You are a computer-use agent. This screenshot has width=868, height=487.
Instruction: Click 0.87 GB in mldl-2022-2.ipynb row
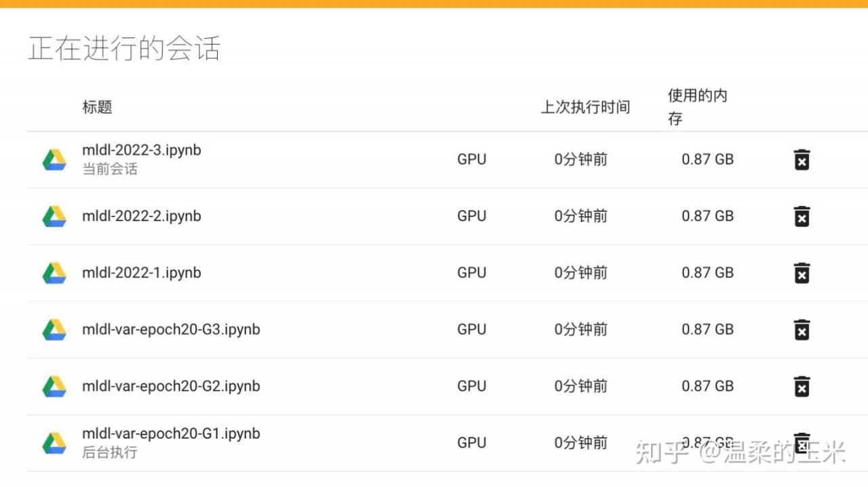click(708, 216)
